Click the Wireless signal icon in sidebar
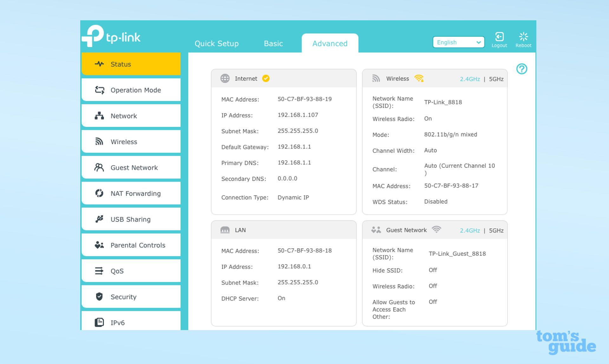The image size is (609, 364). [x=99, y=141]
